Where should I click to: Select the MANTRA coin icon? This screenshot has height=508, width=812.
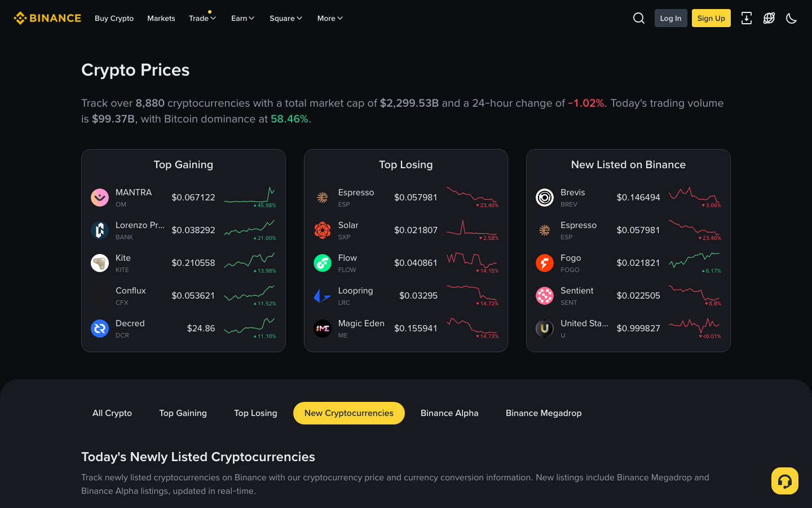point(100,197)
